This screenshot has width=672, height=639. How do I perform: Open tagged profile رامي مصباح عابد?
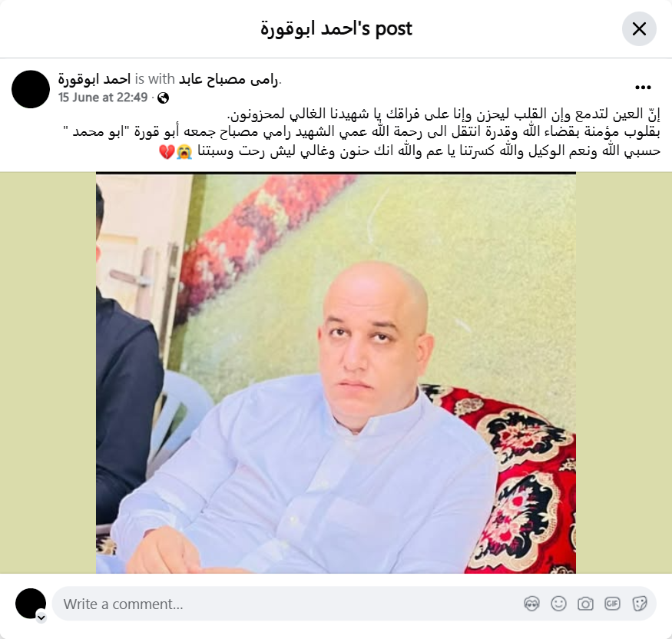pyautogui.click(x=228, y=79)
